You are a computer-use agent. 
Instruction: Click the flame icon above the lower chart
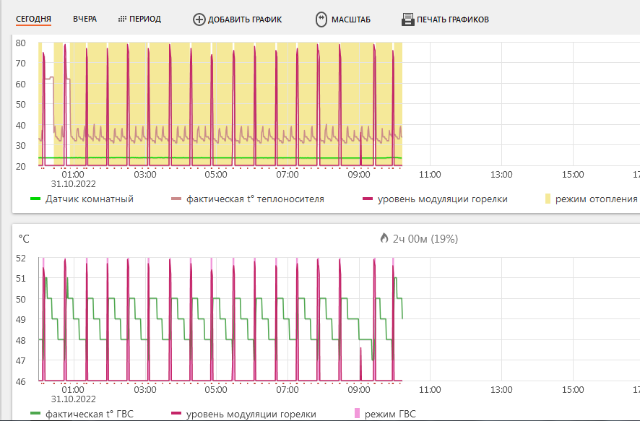pos(384,239)
